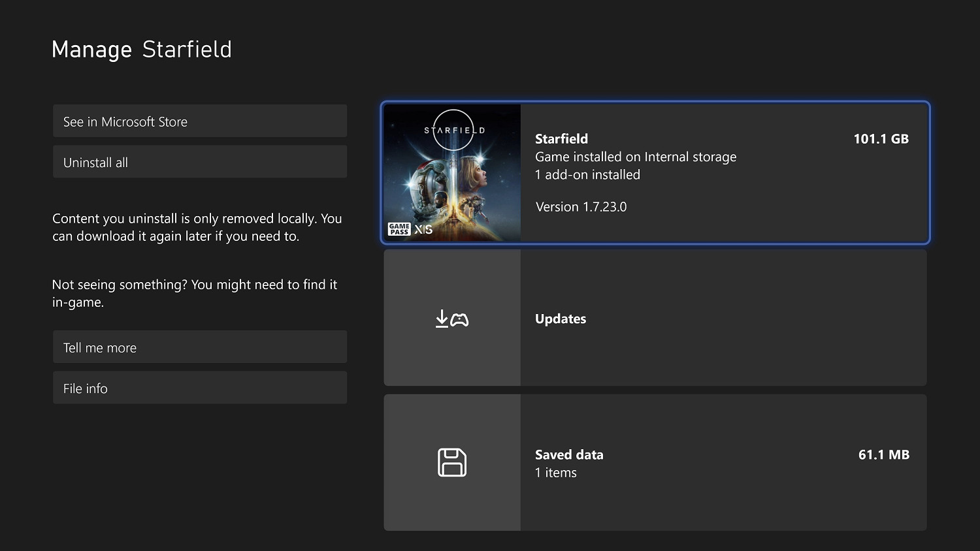Viewport: 980px width, 551px height.
Task: Click the '1 add-on installed' line
Action: pyautogui.click(x=587, y=174)
